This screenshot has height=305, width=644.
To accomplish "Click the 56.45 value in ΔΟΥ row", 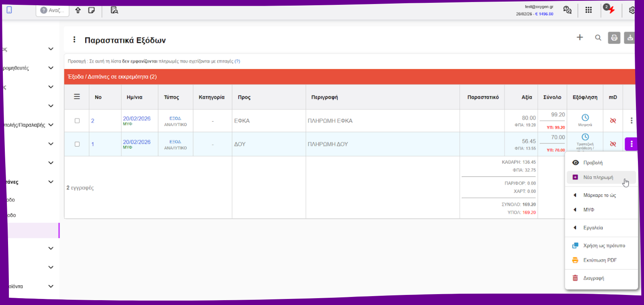I will 529,141.
